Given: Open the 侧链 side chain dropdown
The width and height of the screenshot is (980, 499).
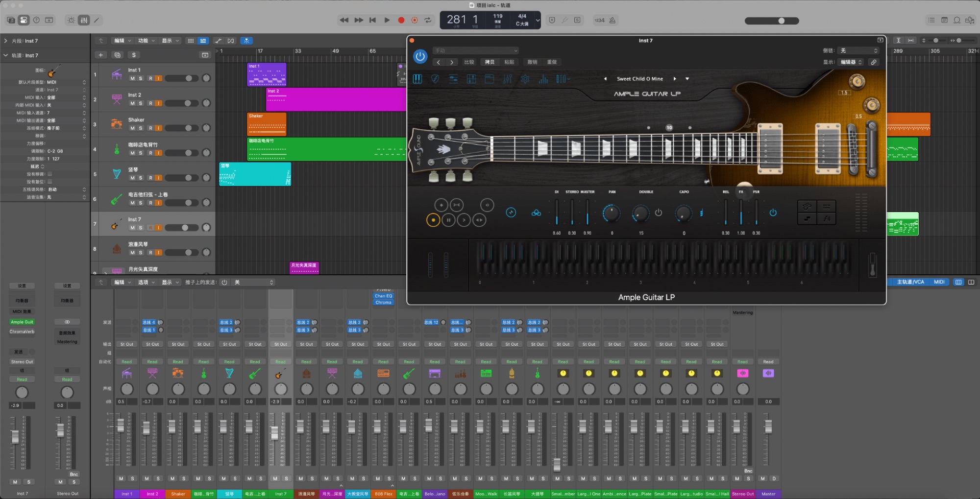Looking at the screenshot, I should point(859,50).
